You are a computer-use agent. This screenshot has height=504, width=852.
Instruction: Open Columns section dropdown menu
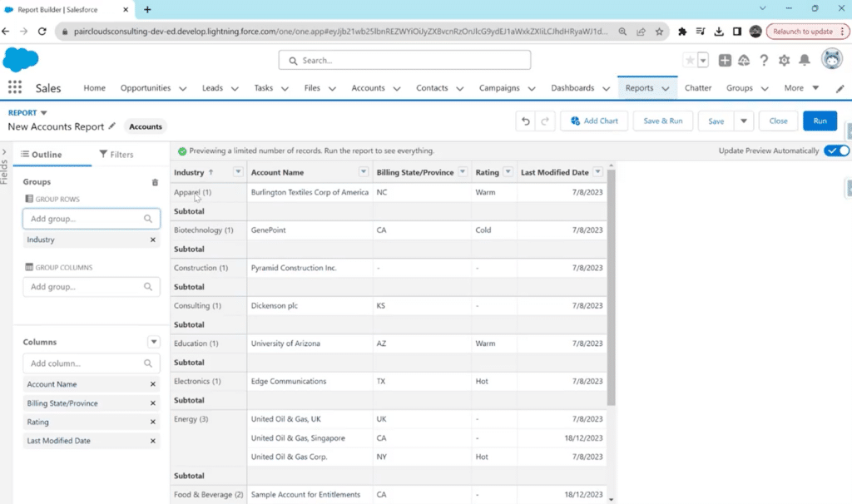tap(154, 342)
